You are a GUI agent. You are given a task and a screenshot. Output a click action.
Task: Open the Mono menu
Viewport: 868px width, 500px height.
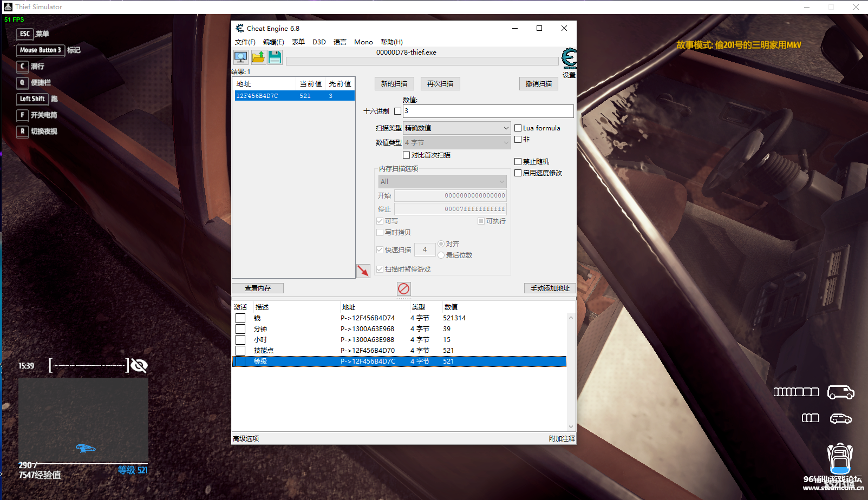[363, 42]
